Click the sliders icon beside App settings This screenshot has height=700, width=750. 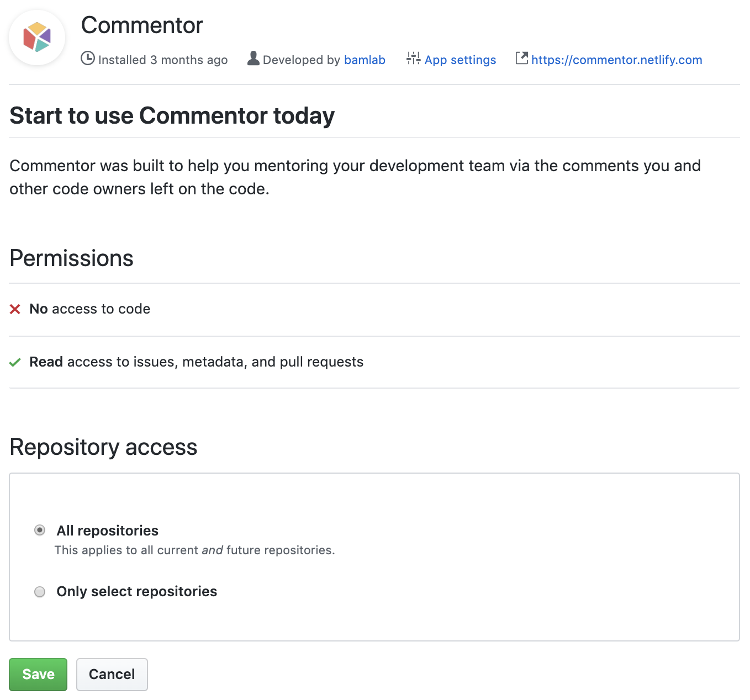click(413, 58)
